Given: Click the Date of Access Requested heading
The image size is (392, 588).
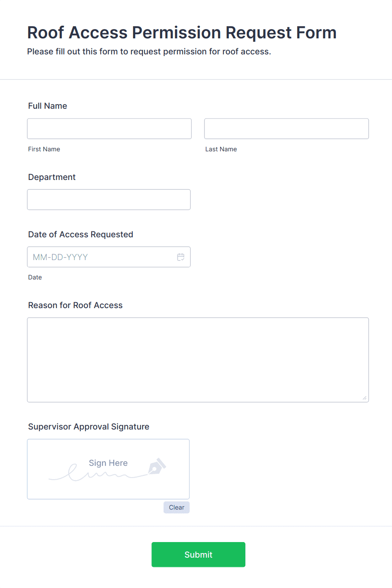Looking at the screenshot, I should 81,234.
